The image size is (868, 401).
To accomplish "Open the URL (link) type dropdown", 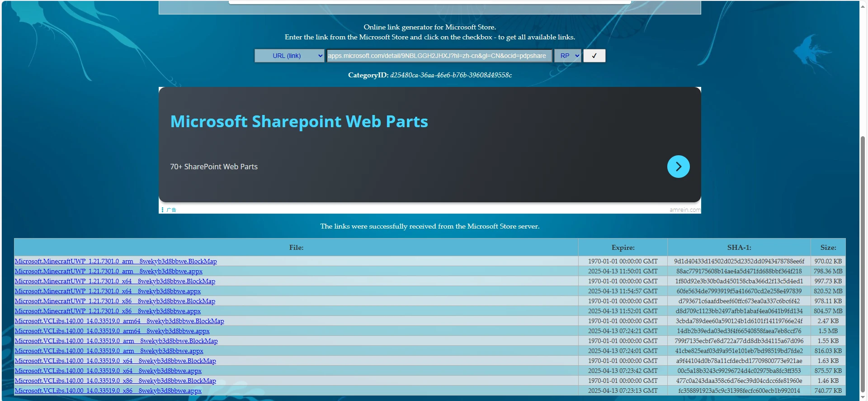I will click(289, 56).
